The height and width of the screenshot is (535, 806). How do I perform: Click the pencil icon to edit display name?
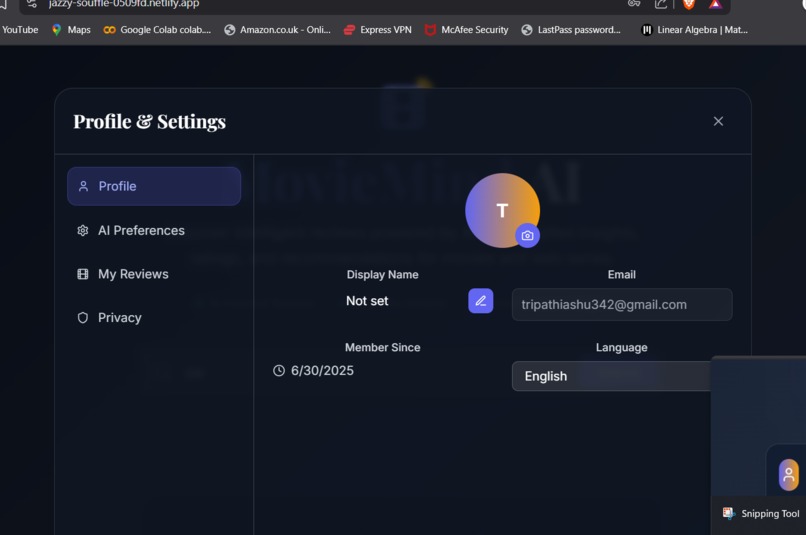tap(481, 301)
